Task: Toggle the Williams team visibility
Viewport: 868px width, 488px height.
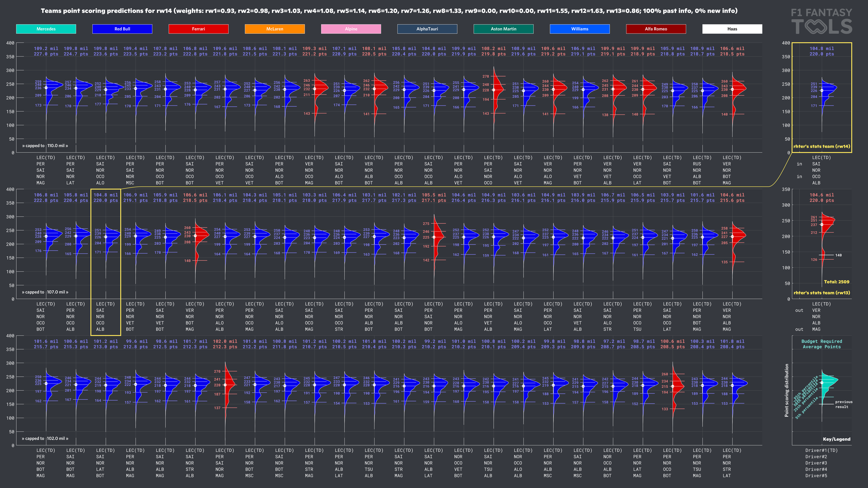Action: (580, 29)
